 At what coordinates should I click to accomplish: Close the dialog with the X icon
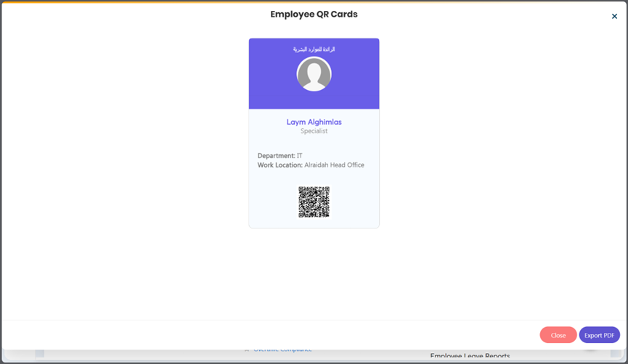614,16
